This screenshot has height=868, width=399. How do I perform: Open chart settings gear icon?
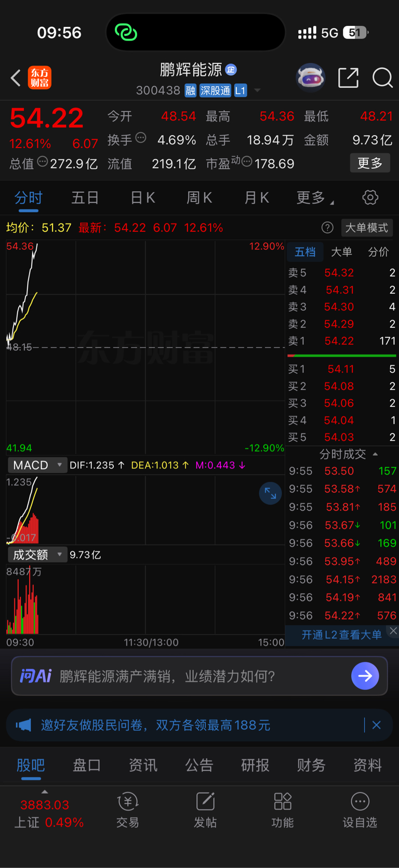click(x=370, y=198)
